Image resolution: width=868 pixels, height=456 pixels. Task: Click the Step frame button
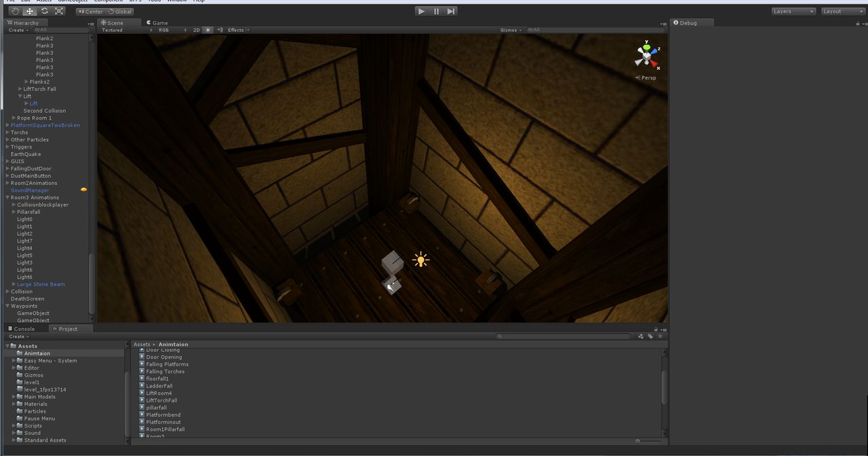point(450,11)
